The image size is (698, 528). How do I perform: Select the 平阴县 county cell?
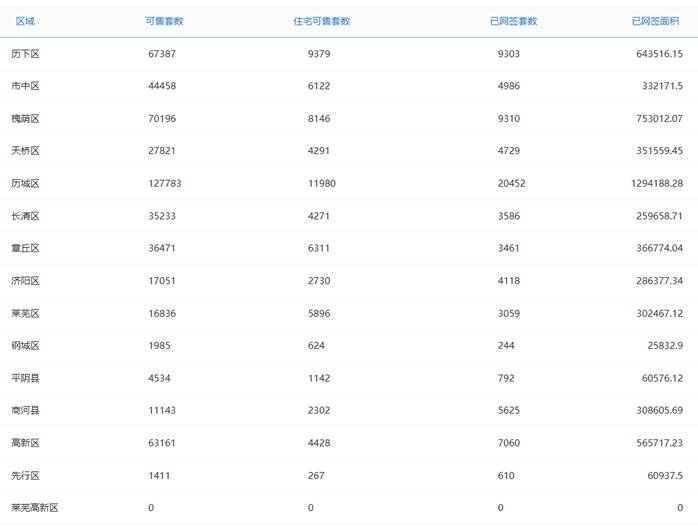click(25, 379)
